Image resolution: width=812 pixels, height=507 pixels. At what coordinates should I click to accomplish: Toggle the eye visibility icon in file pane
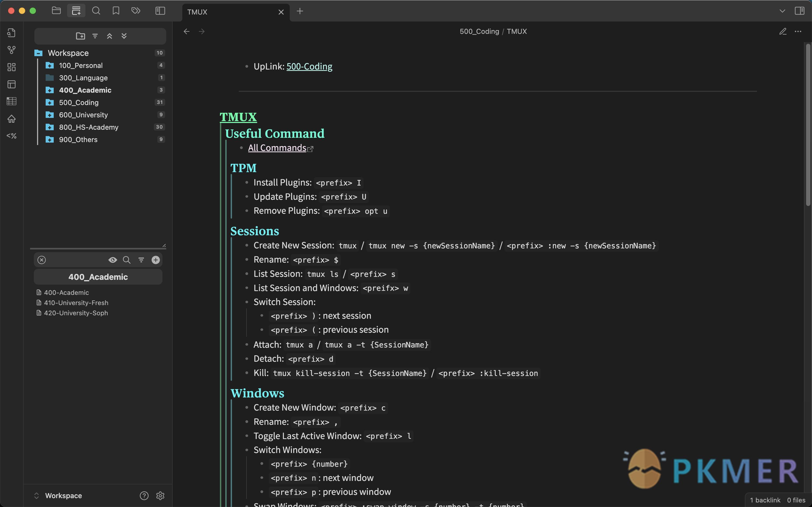point(113,260)
